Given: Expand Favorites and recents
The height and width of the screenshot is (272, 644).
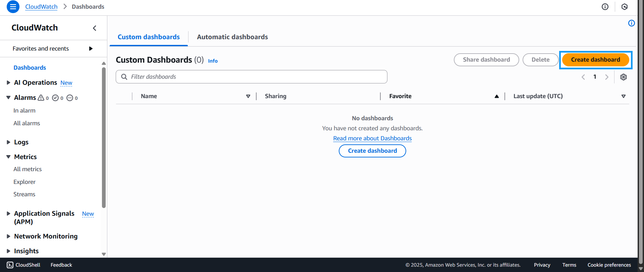Looking at the screenshot, I should pyautogui.click(x=91, y=49).
